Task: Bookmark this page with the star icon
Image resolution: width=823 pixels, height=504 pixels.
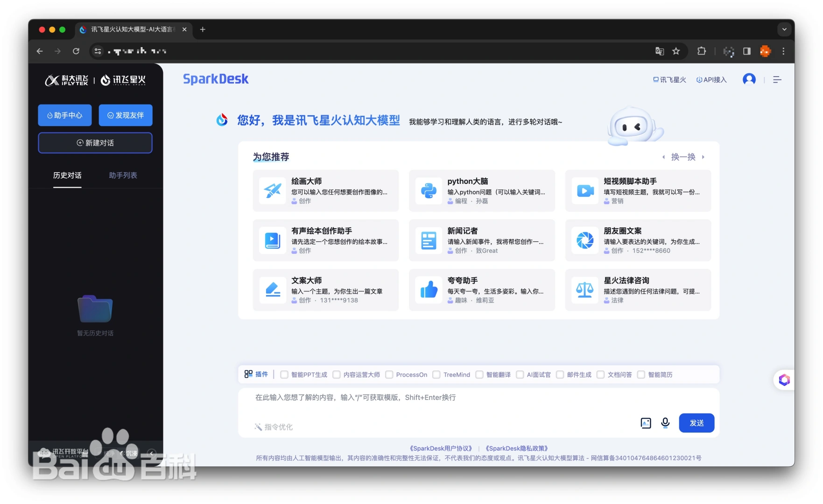Action: pyautogui.click(x=676, y=51)
